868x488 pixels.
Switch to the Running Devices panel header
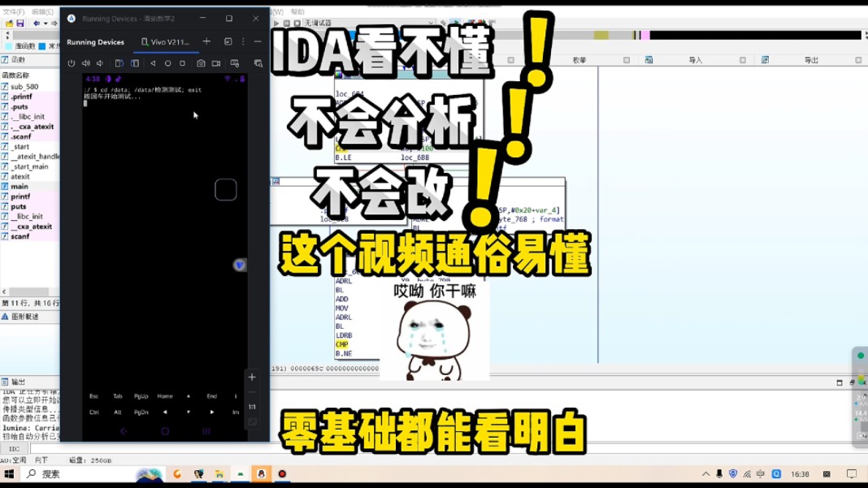tap(96, 41)
